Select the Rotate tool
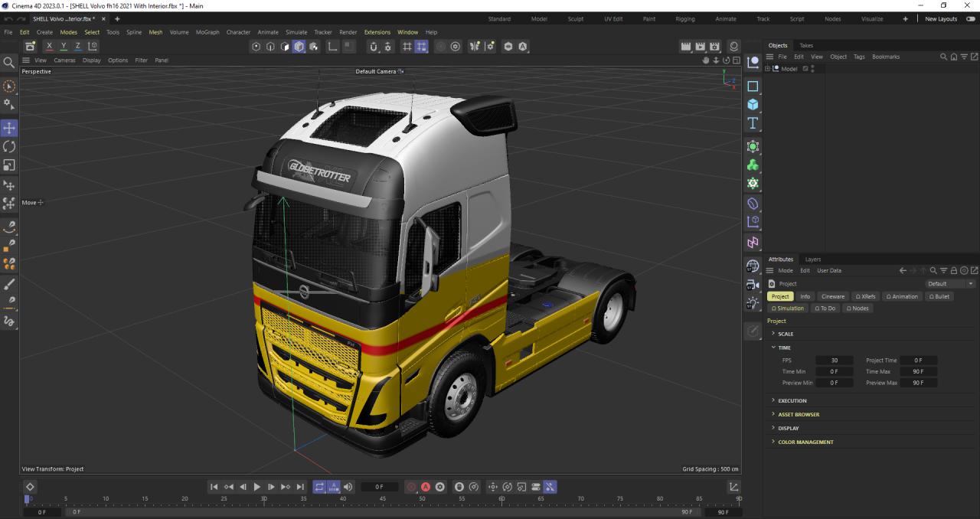 tap(9, 146)
